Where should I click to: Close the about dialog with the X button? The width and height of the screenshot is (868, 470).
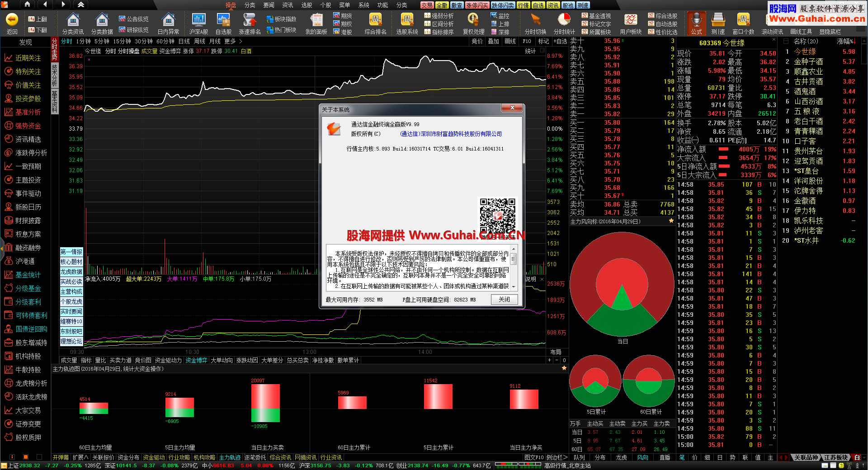(x=512, y=108)
